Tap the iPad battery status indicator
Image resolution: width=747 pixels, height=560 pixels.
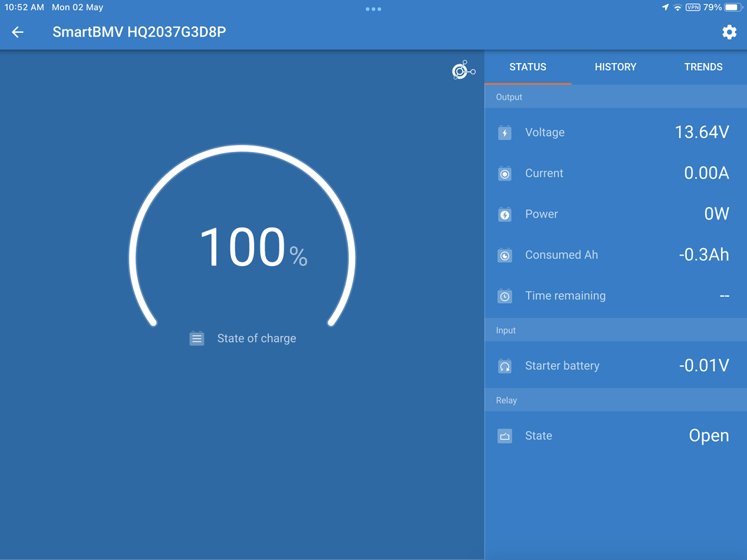[x=733, y=7]
